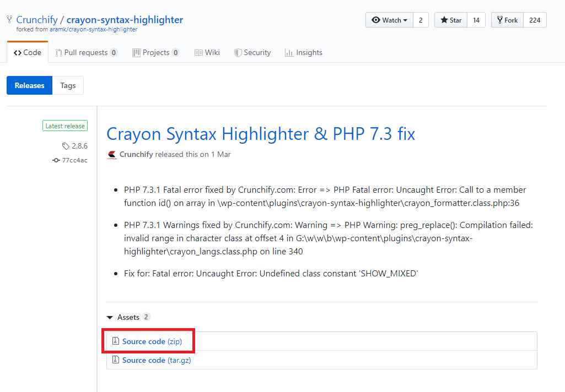Click the commit icon beside 77cc4ac
The width and height of the screenshot is (565, 392).
[x=56, y=160]
